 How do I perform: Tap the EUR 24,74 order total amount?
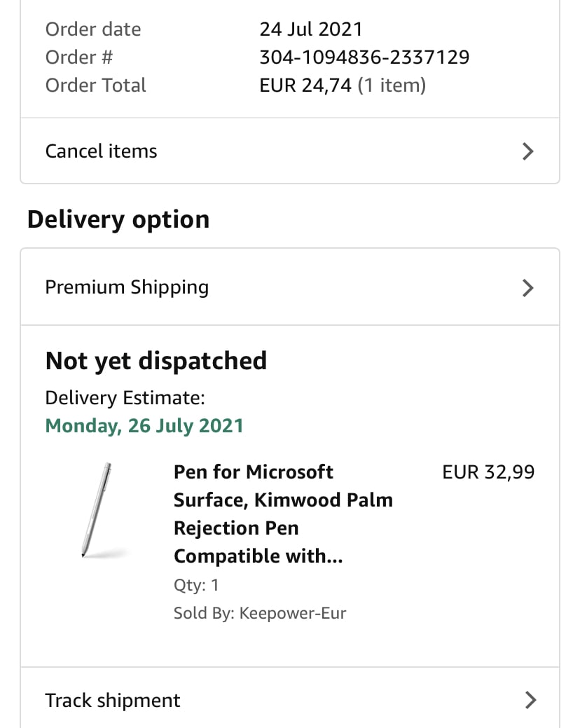tap(305, 85)
